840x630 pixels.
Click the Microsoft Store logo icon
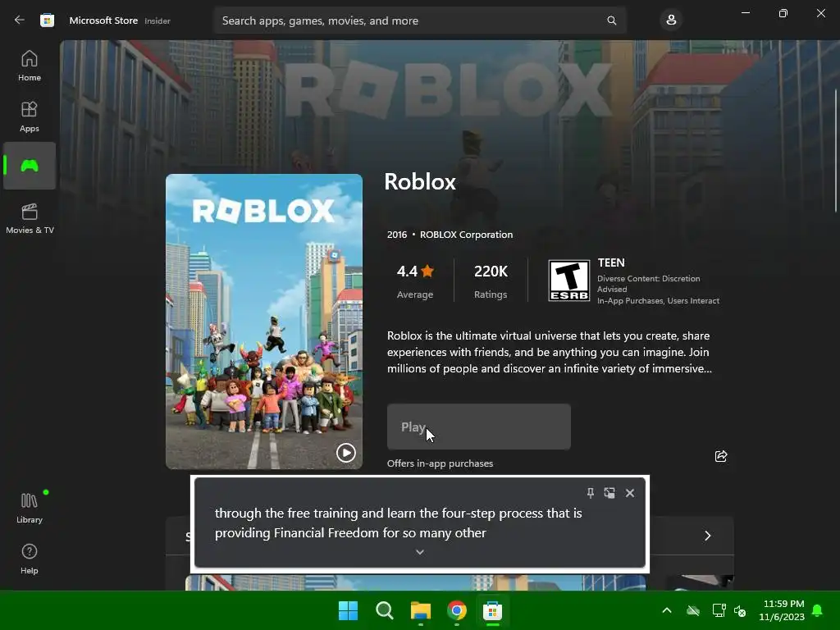click(47, 21)
